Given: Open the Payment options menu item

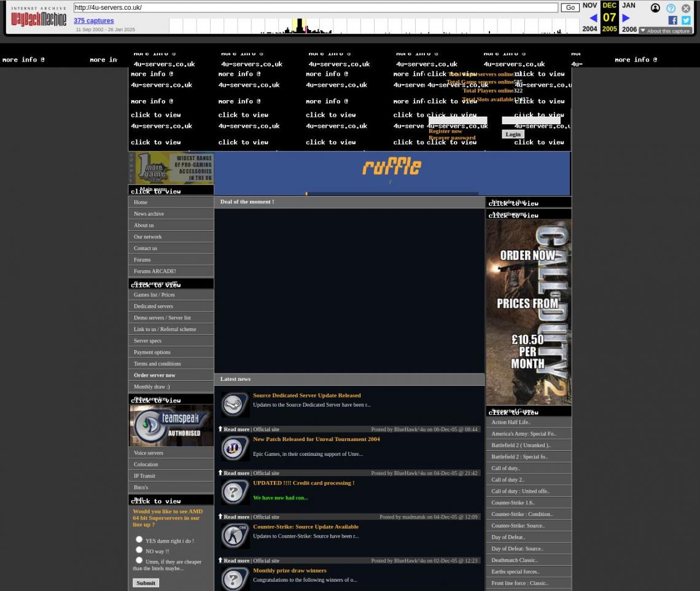Looking at the screenshot, I should [171, 353].
